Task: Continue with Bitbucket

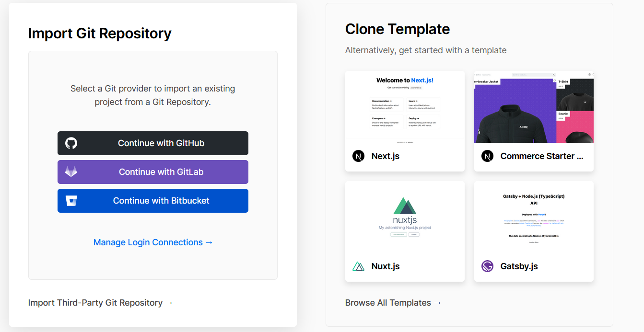Action: pyautogui.click(x=153, y=201)
